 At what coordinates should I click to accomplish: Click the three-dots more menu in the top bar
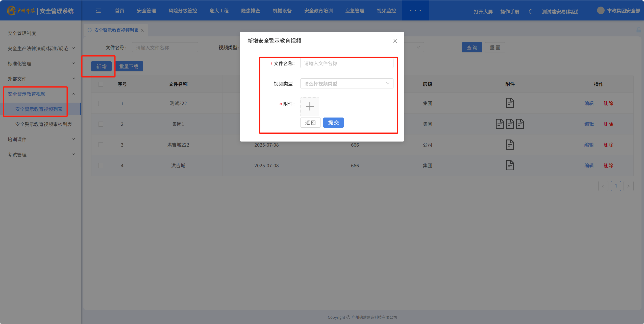pyautogui.click(x=415, y=11)
